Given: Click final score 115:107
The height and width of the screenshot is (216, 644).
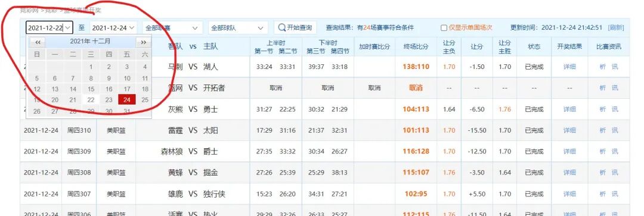Looking at the screenshot, I should click(416, 173).
